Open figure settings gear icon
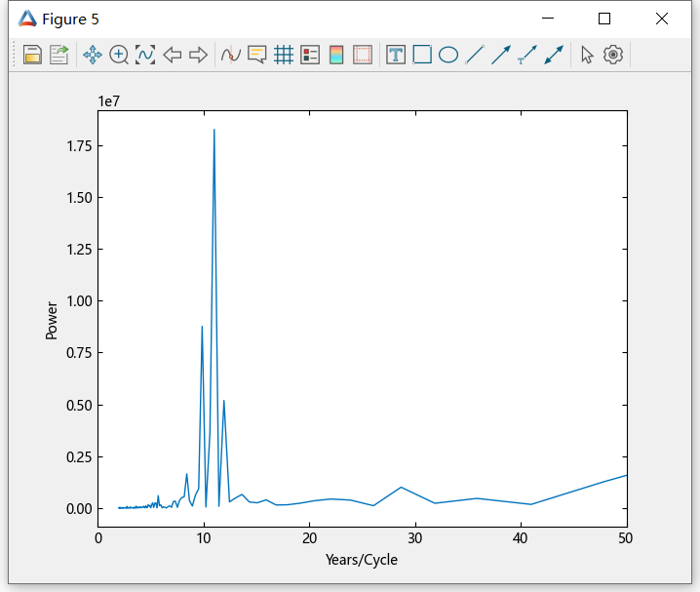This screenshot has width=700, height=592. (613, 55)
